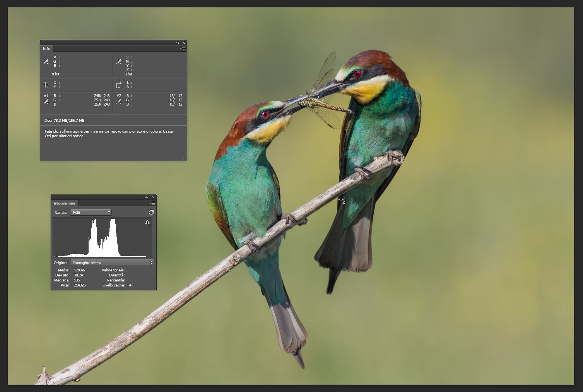583x392 pixels.
Task: Click sampler #2 G value '16/ 12'
Action: (176, 100)
